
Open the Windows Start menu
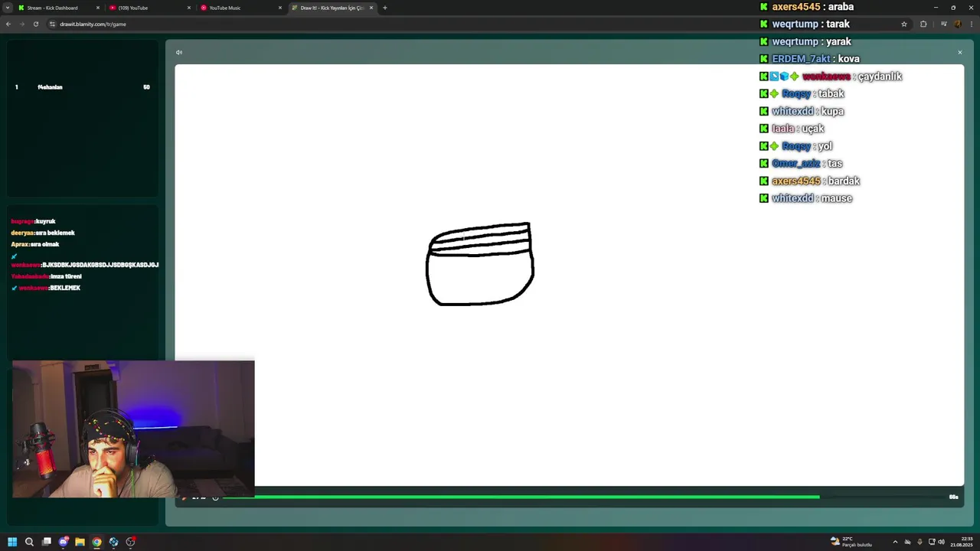click(12, 542)
